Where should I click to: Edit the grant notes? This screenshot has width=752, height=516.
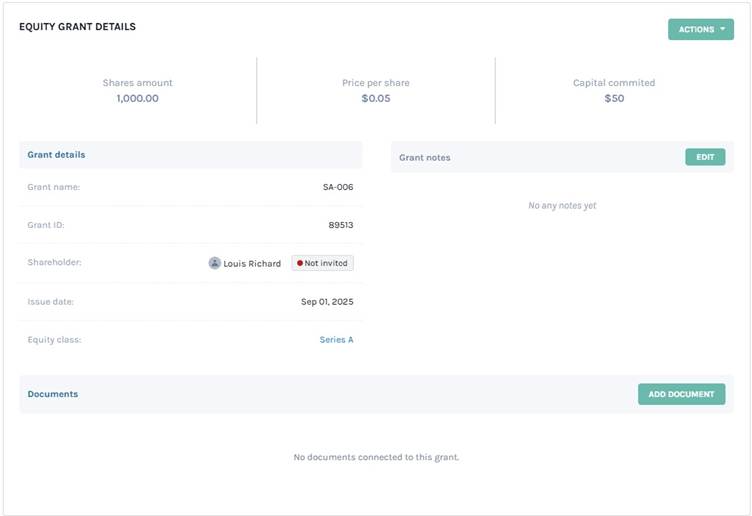coord(704,157)
